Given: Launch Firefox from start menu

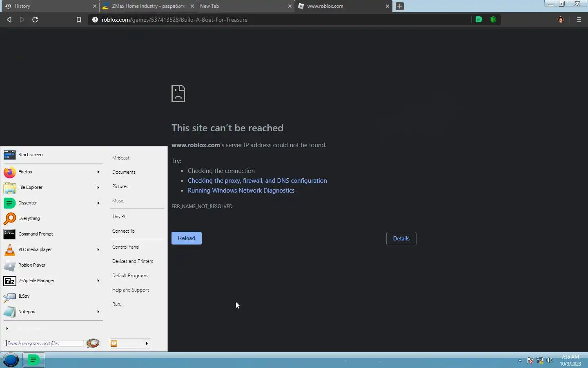Looking at the screenshot, I should coord(52,172).
